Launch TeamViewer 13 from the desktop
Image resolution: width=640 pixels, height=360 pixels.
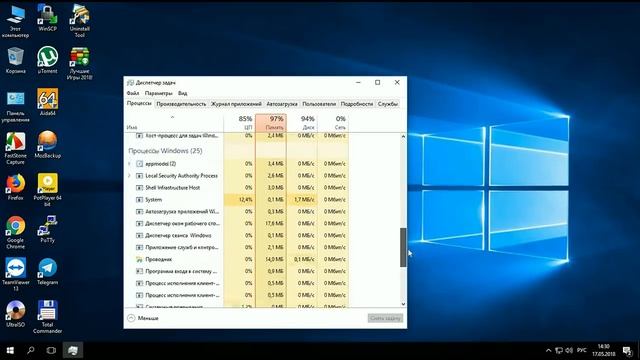pos(16,274)
